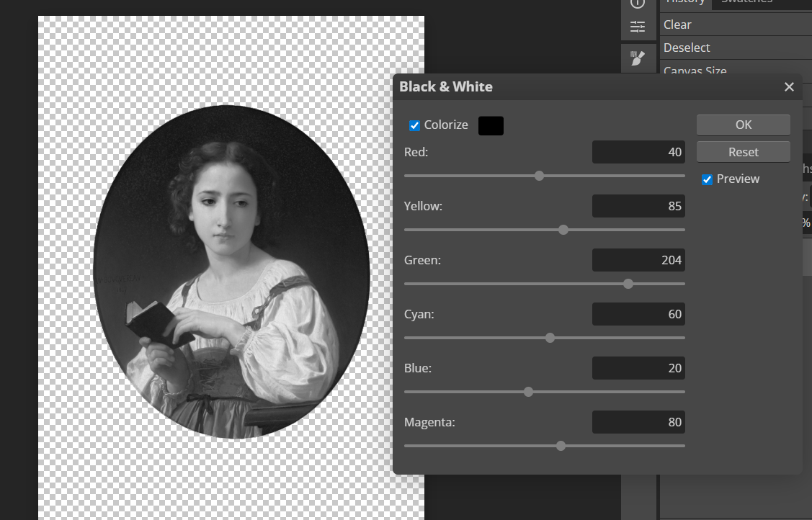Click OK to apply Black & White
Image resolution: width=812 pixels, height=520 pixels.
click(743, 125)
